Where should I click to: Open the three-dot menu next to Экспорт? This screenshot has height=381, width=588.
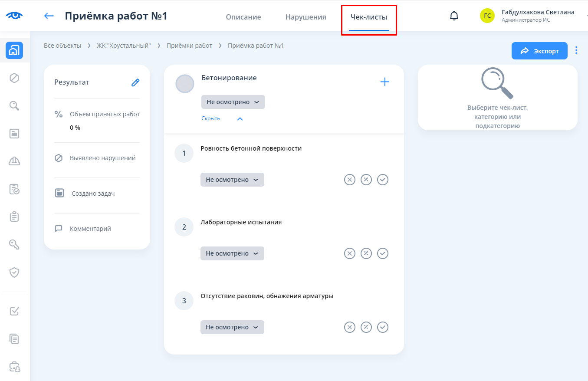(576, 50)
